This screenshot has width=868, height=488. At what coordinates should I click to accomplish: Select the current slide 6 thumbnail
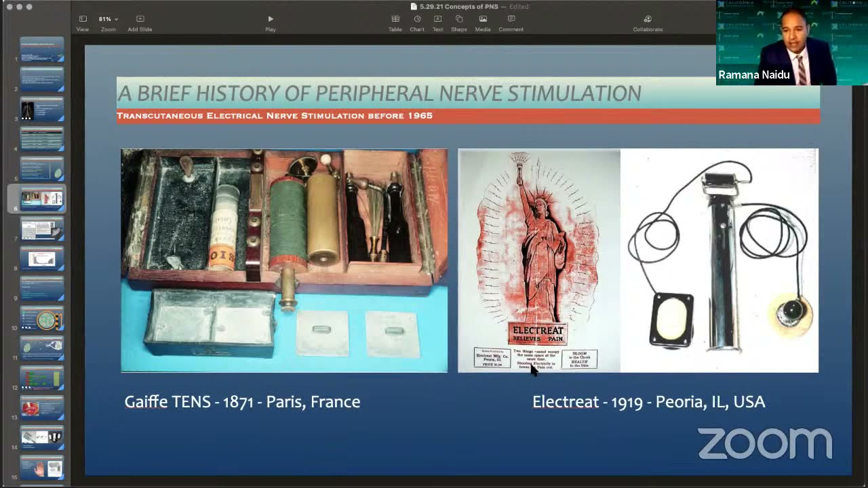pos(42,199)
